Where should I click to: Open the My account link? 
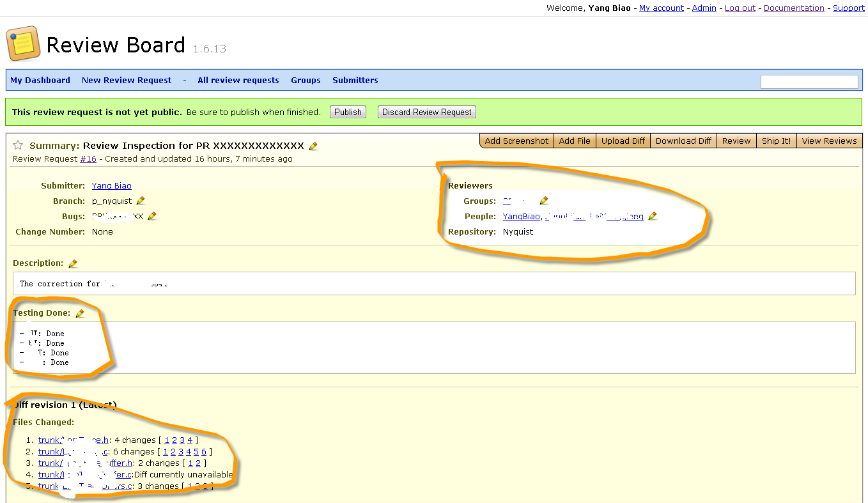662,8
